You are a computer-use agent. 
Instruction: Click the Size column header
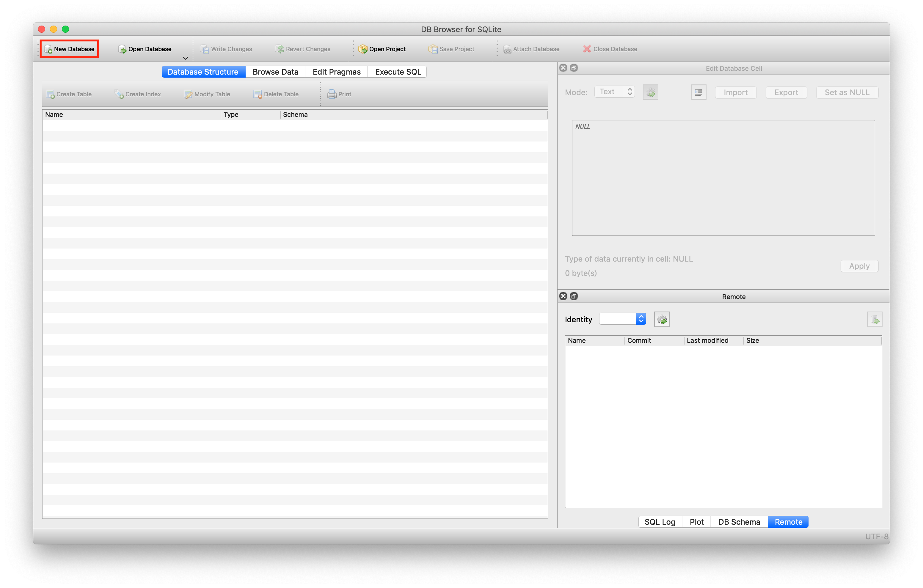point(813,340)
